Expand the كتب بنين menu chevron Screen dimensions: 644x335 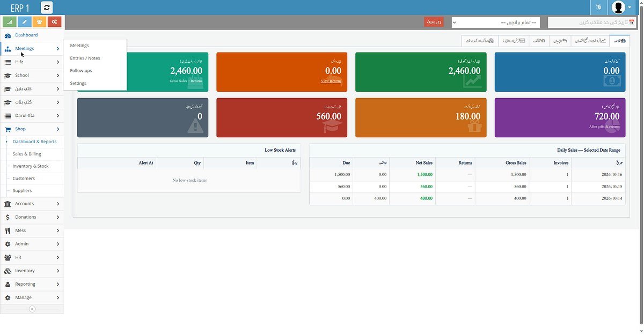pyautogui.click(x=57, y=89)
